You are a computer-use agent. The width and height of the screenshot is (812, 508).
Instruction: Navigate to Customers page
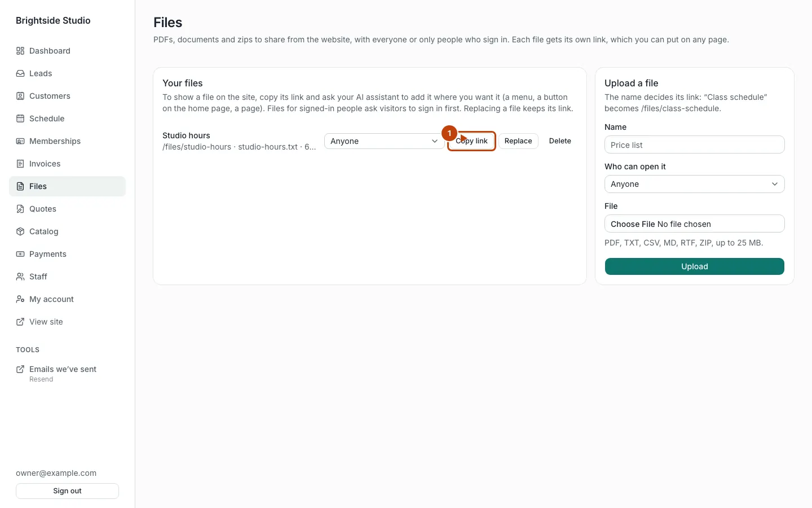(x=67, y=96)
